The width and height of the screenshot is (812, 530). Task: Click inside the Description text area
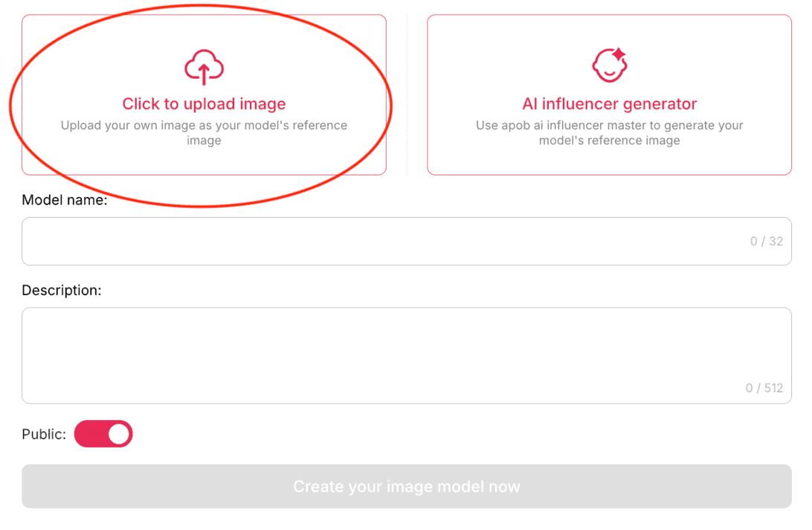point(406,349)
